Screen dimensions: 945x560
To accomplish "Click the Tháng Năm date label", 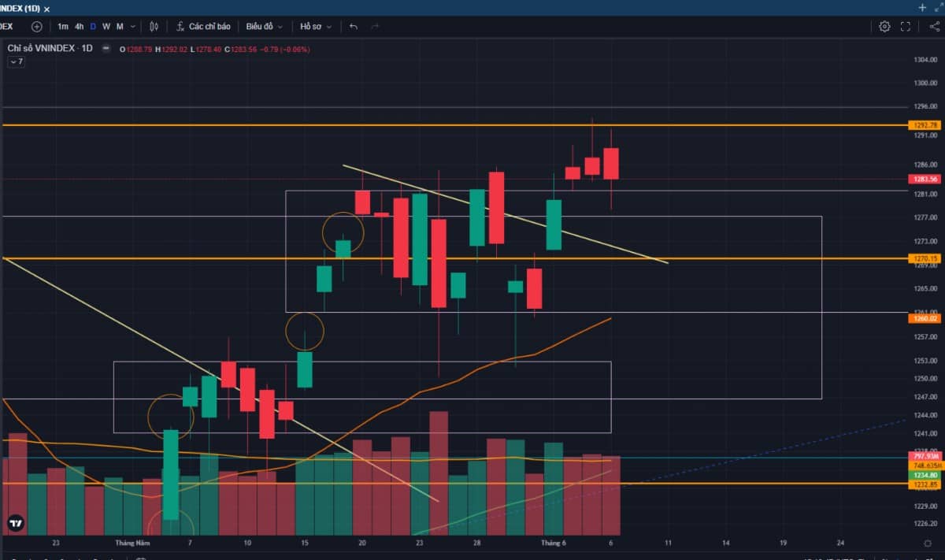I will [x=132, y=543].
